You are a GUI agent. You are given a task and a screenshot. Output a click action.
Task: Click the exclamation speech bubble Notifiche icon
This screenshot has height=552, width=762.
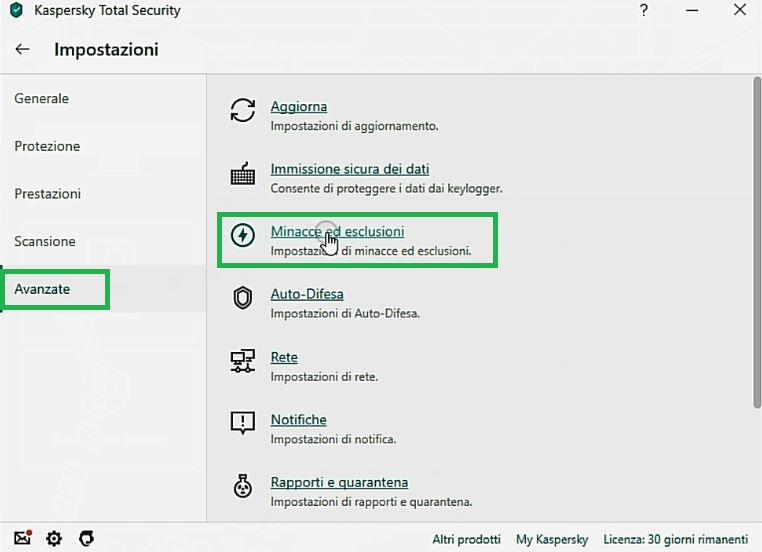click(242, 423)
